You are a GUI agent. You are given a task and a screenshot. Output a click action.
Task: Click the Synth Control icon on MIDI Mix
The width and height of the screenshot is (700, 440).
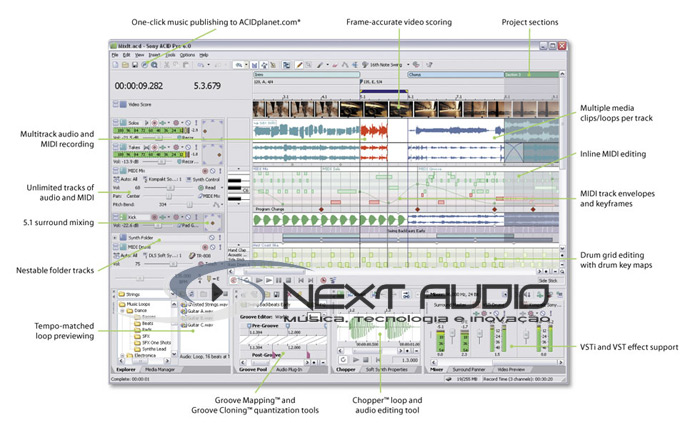tap(189, 179)
